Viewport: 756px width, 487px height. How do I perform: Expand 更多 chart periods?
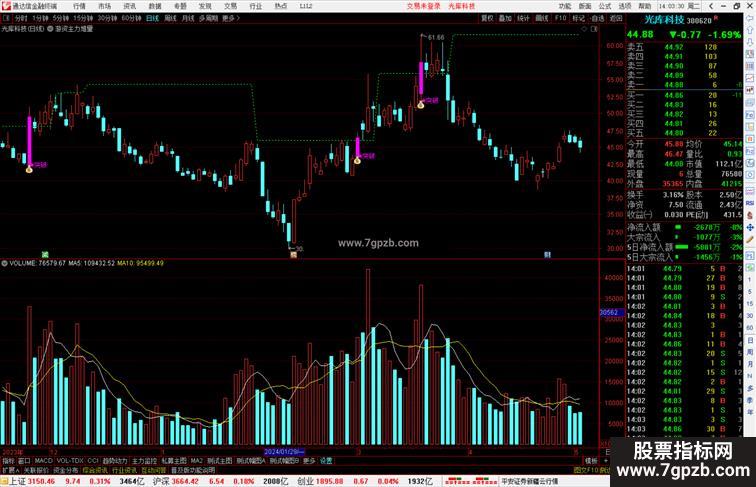tap(230, 18)
